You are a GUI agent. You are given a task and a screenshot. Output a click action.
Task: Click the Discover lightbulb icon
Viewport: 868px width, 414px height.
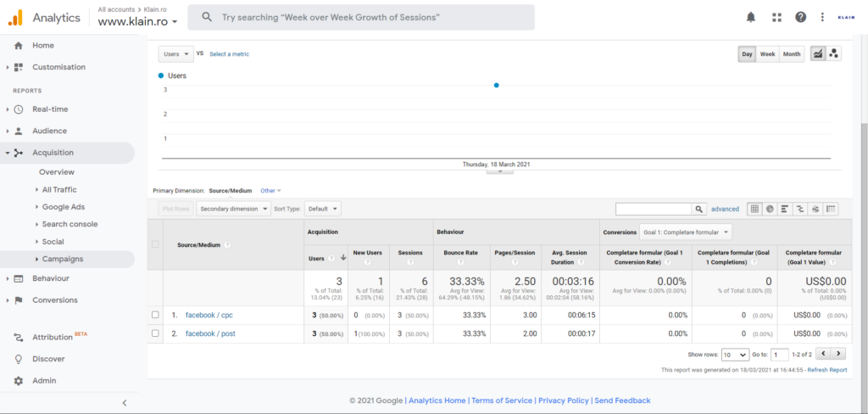(19, 359)
